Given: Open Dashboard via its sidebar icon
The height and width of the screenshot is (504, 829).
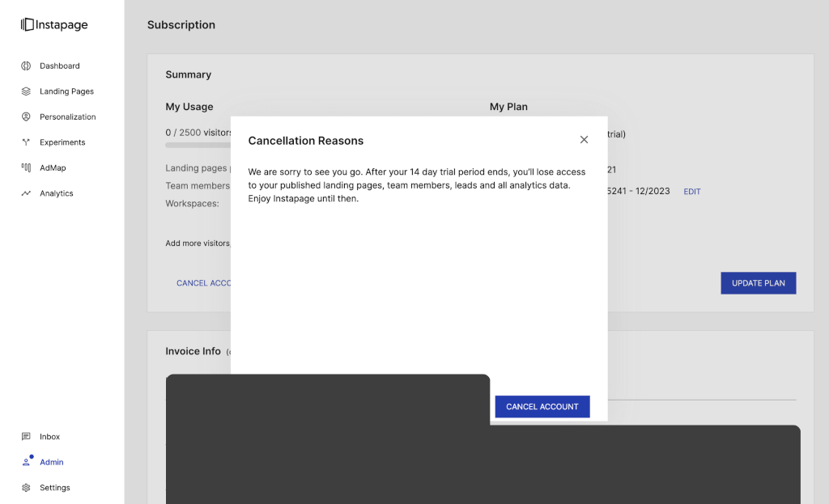Looking at the screenshot, I should (26, 66).
